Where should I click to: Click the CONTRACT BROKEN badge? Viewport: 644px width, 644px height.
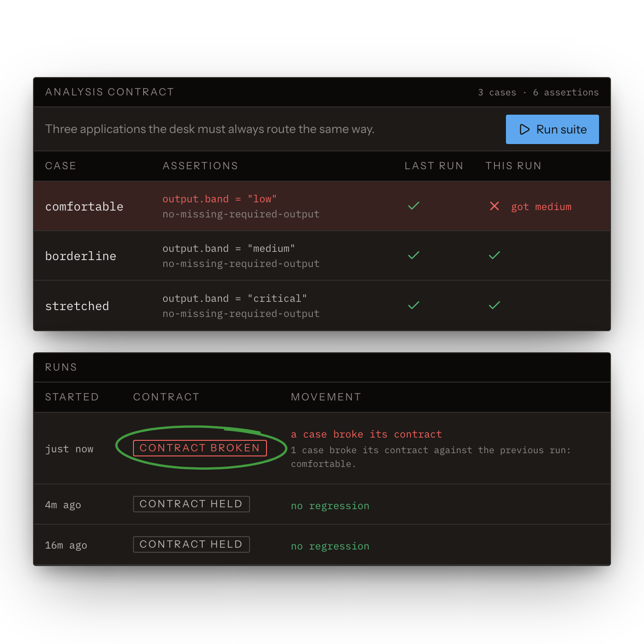click(200, 448)
